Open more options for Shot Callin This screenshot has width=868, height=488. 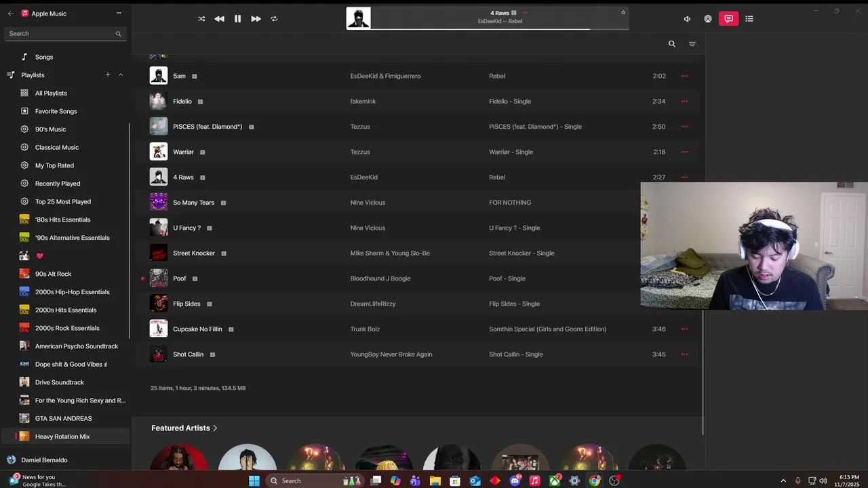(684, 354)
